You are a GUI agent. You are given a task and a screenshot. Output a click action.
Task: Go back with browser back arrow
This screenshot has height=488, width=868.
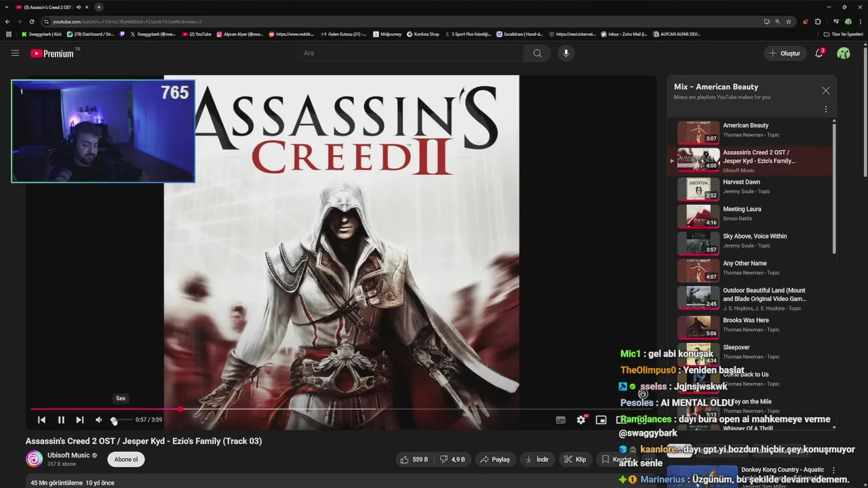(7, 22)
